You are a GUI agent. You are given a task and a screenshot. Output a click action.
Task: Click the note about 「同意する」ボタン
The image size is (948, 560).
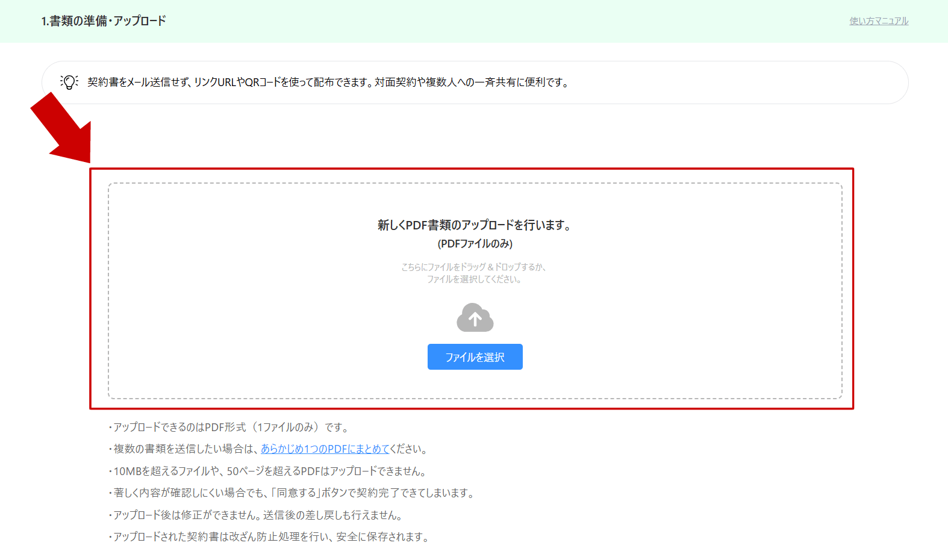292,493
